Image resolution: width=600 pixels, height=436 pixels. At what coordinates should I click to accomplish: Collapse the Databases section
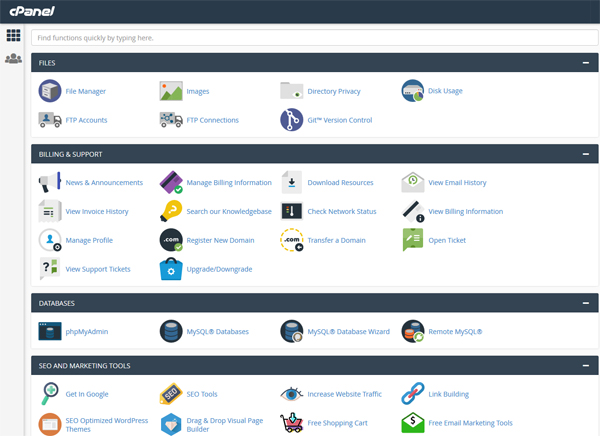pos(585,303)
